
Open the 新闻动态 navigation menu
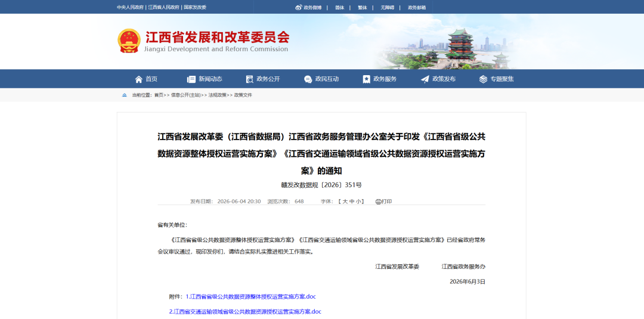tap(205, 79)
